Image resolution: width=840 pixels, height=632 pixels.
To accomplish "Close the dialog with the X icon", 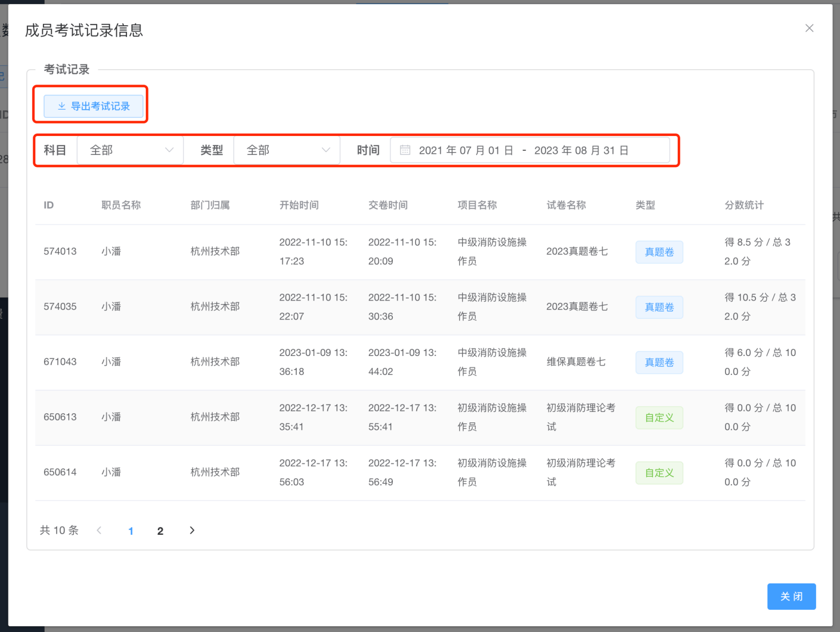I will click(x=809, y=28).
